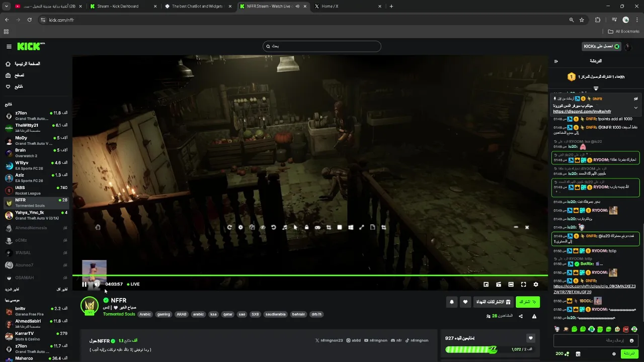Pause the live stream video
The image size is (644, 362).
(84, 284)
